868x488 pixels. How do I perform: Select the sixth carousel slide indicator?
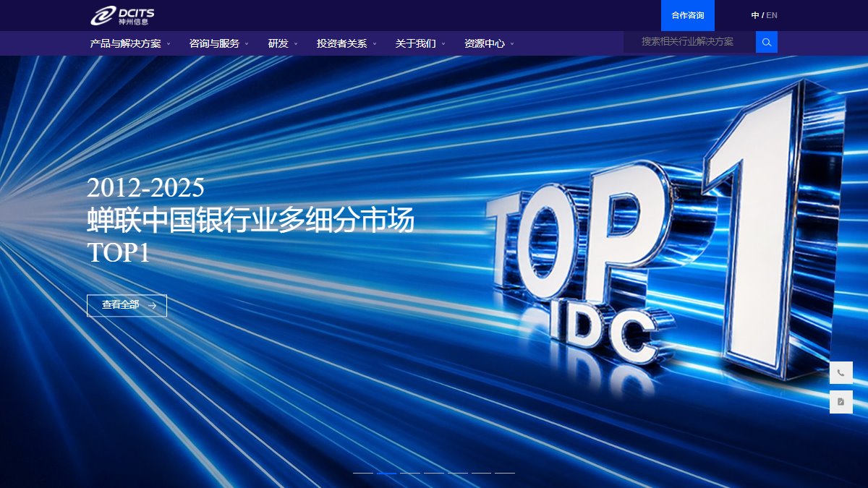[x=481, y=472]
